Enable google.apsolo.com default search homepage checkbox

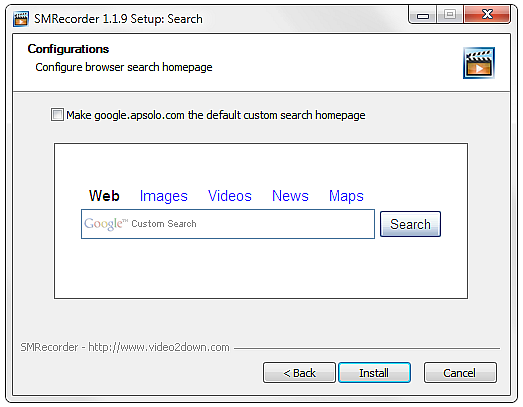[57, 115]
